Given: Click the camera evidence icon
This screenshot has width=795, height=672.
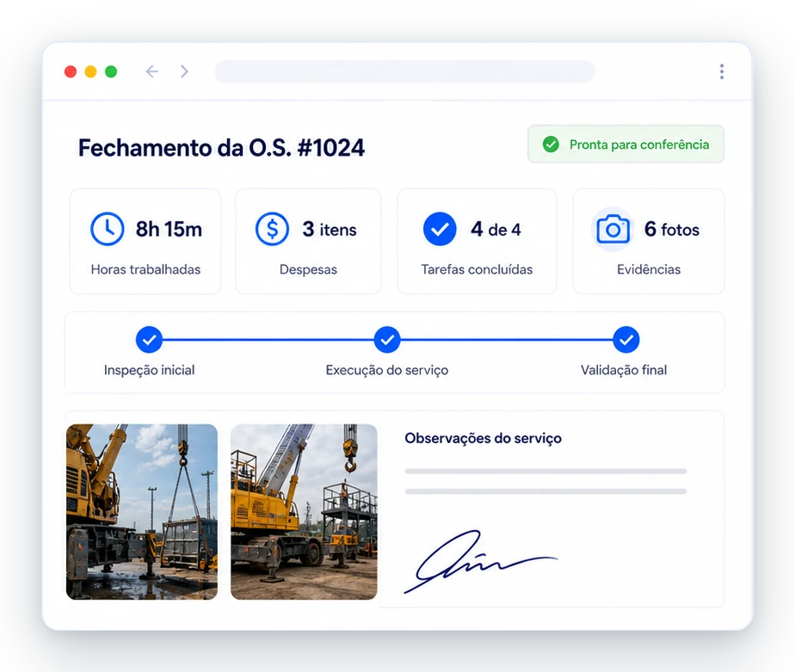Looking at the screenshot, I should (613, 229).
